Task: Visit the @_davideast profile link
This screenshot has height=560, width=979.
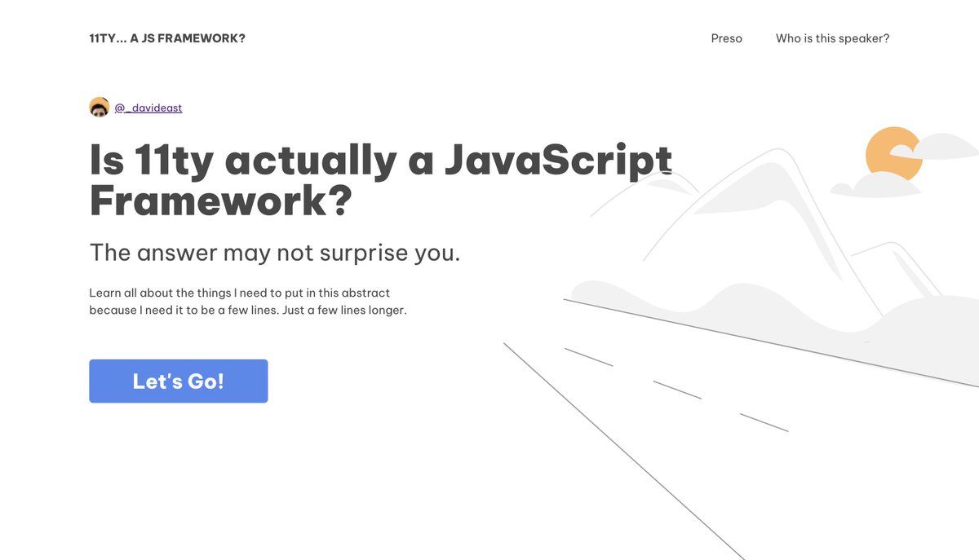Action: tap(148, 108)
